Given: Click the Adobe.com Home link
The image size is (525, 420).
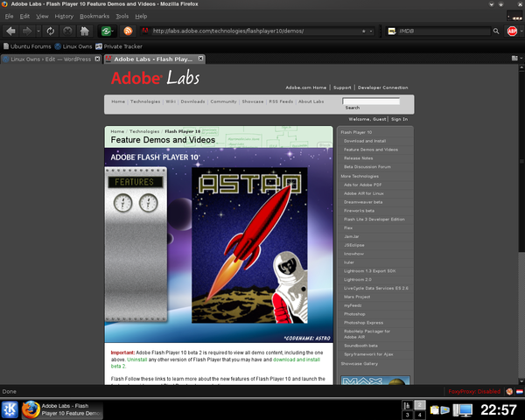Looking at the screenshot, I should (306, 87).
